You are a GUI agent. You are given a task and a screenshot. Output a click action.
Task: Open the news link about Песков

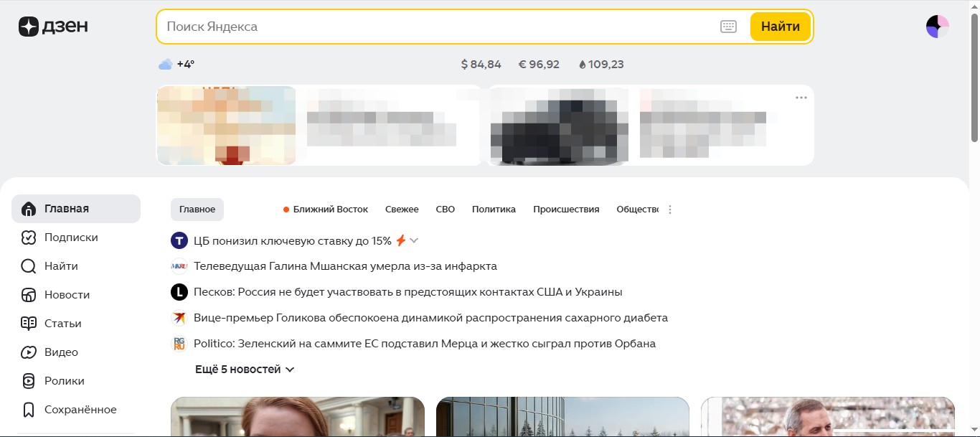[x=408, y=291]
